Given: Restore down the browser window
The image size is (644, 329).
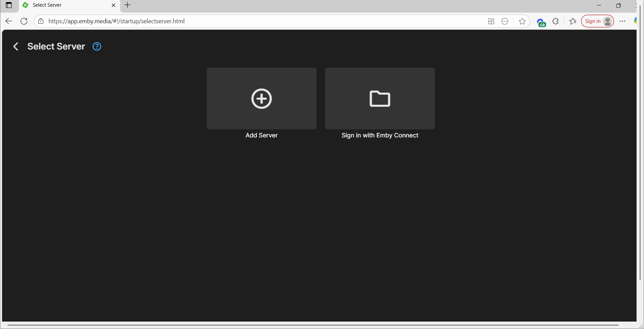Looking at the screenshot, I should (618, 5).
